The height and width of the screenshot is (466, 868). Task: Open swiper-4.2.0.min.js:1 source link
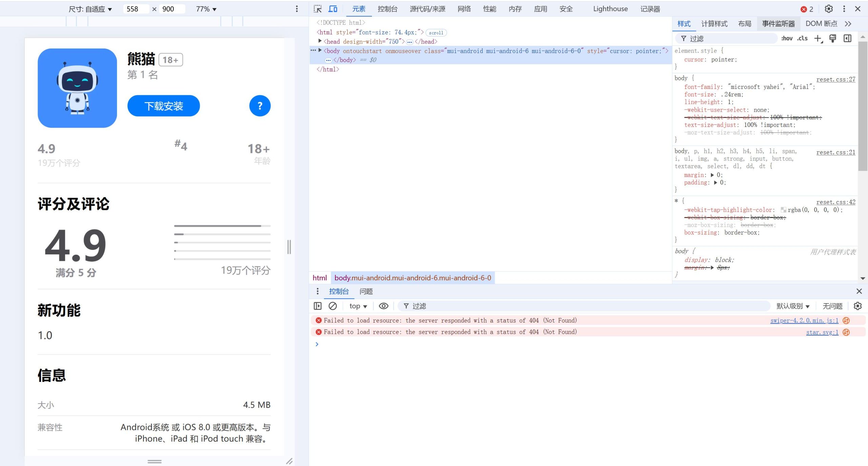pyautogui.click(x=804, y=321)
